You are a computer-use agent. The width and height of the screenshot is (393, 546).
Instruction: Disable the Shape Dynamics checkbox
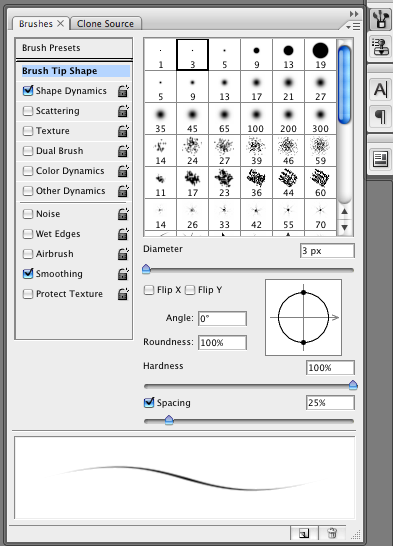click(x=28, y=91)
